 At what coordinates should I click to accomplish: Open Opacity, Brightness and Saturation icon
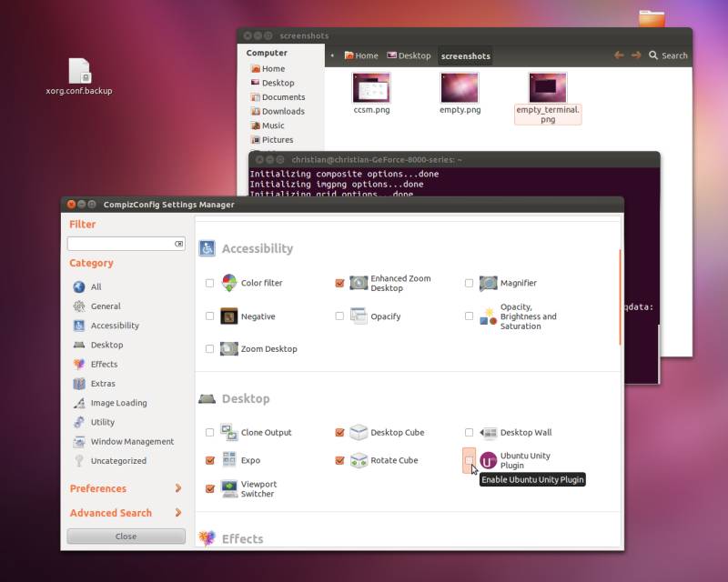tap(488, 316)
